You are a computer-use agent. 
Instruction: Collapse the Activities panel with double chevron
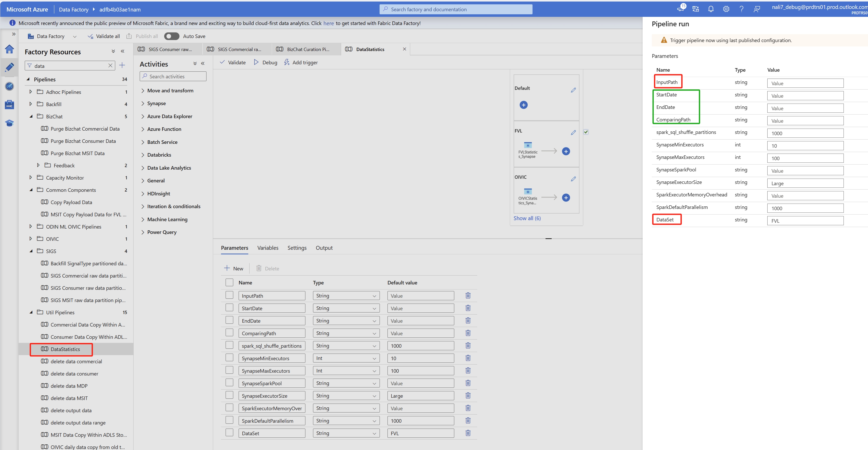203,63
